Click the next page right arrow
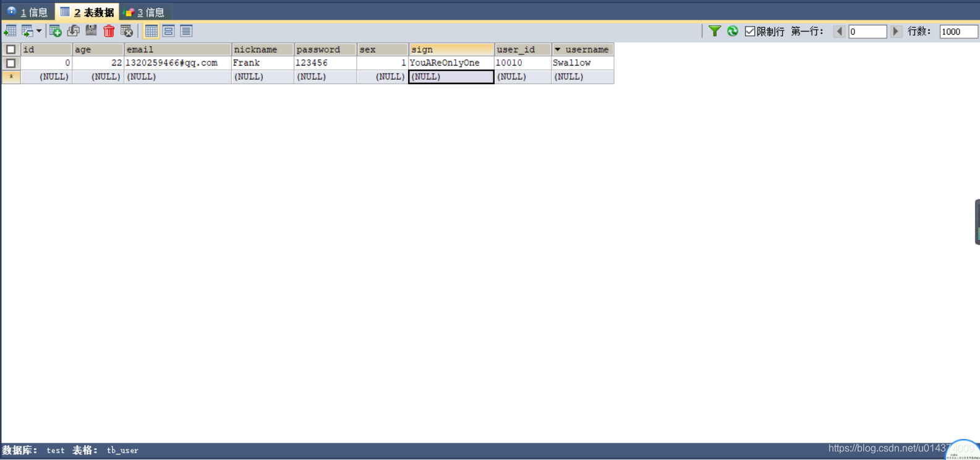 tap(896, 31)
